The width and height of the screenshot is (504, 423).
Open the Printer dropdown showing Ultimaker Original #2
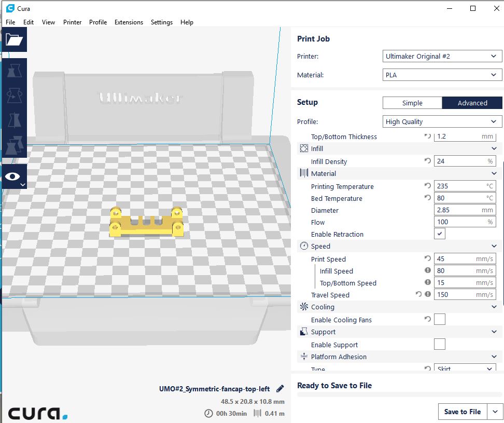[442, 56]
